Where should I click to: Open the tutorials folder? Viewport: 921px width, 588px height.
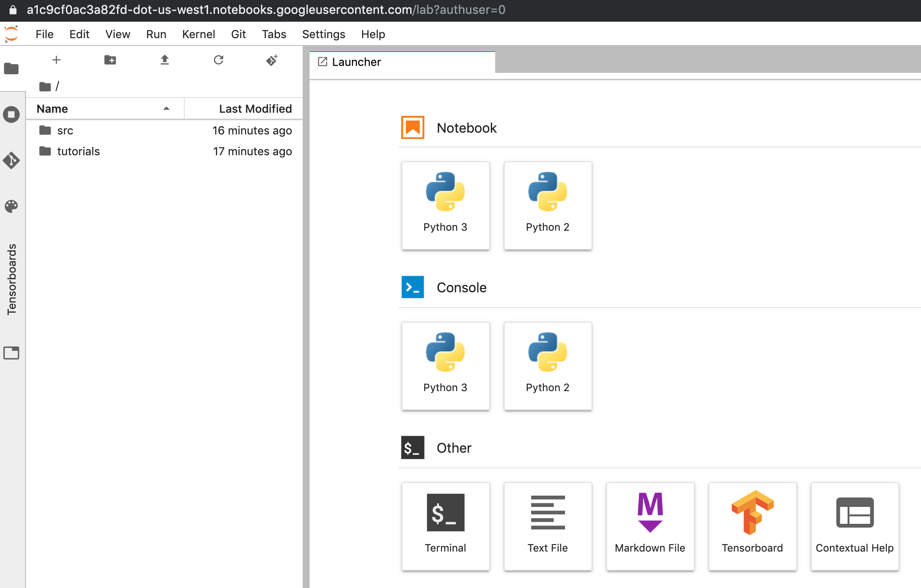pos(78,151)
